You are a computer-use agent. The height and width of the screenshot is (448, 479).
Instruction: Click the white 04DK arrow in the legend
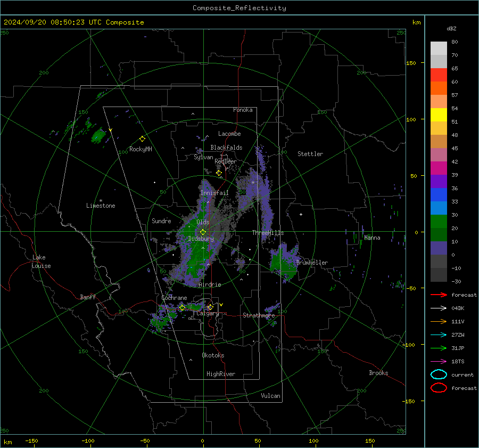coord(439,308)
